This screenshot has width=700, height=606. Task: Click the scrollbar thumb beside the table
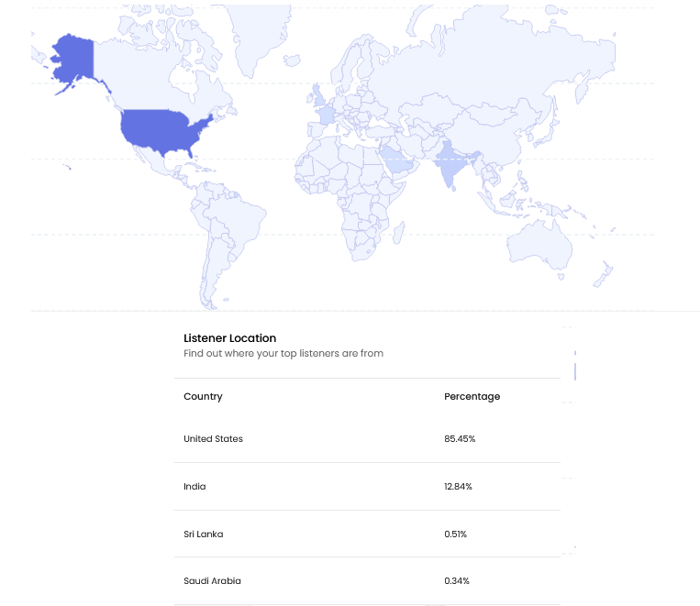point(575,371)
